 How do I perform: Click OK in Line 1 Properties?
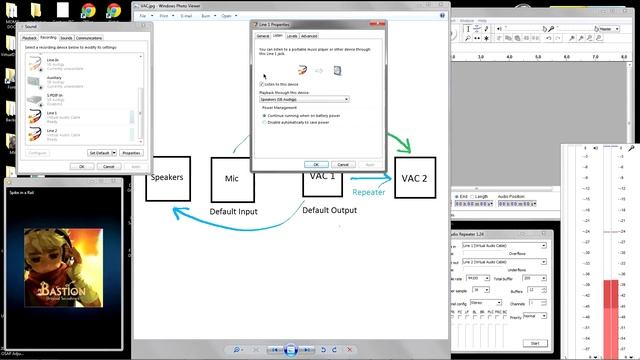[x=316, y=164]
